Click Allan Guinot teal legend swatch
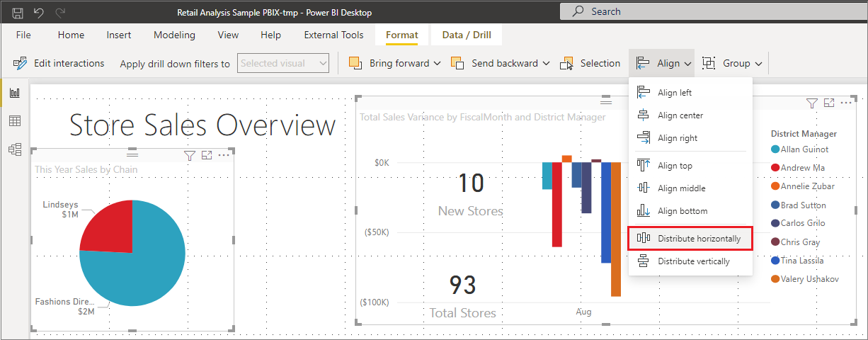This screenshot has height=340, width=868. pyautogui.click(x=775, y=149)
